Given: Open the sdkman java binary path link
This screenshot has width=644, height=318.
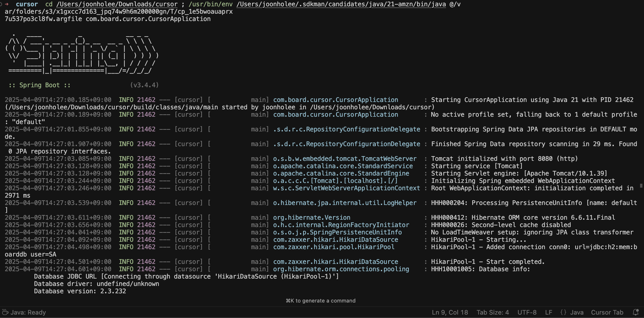Looking at the screenshot, I should pos(341,4).
